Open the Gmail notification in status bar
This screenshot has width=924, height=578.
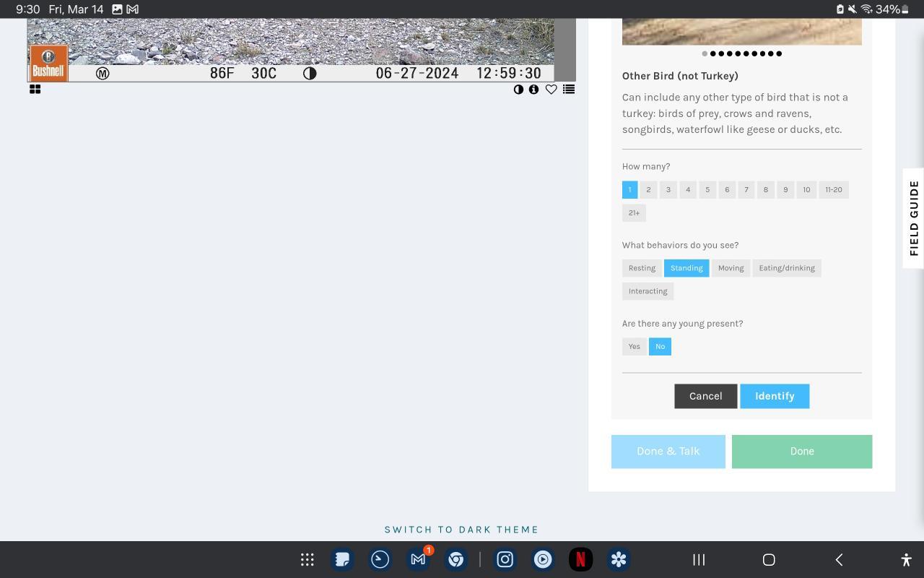[133, 9]
